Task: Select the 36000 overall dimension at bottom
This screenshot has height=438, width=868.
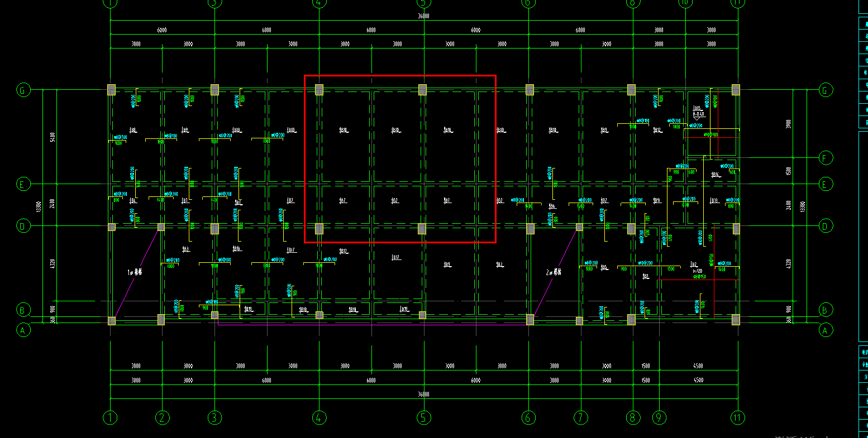Action: point(424,394)
